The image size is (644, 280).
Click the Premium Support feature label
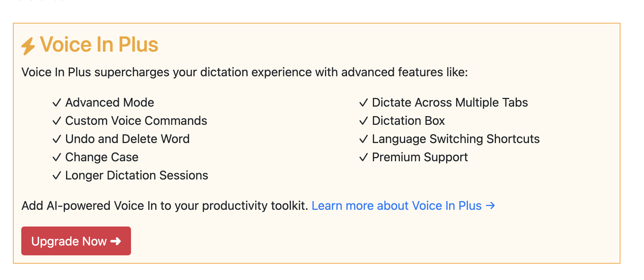420,157
